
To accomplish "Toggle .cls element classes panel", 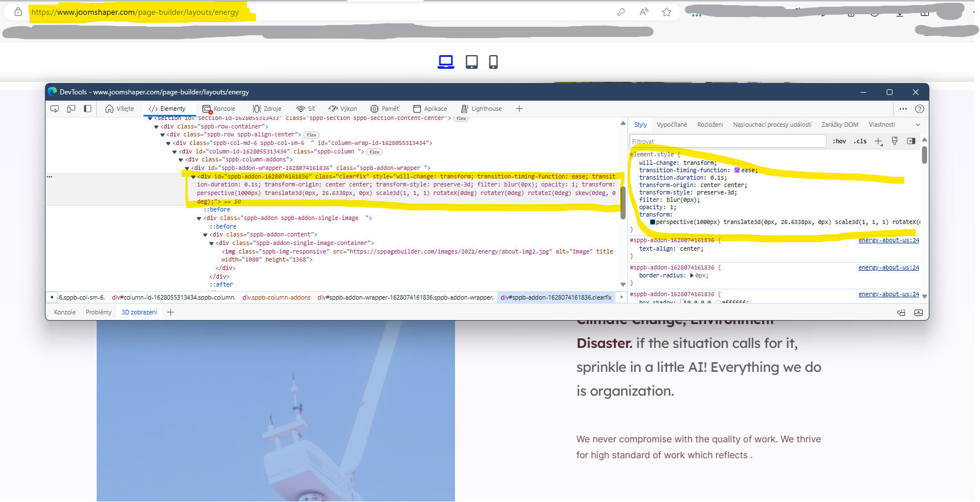I will 860,141.
